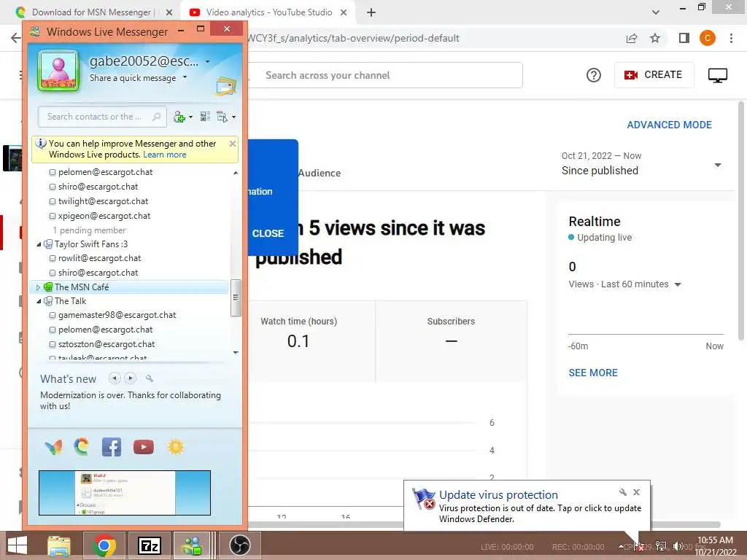Toggle Chrome side panel icon

(x=684, y=38)
